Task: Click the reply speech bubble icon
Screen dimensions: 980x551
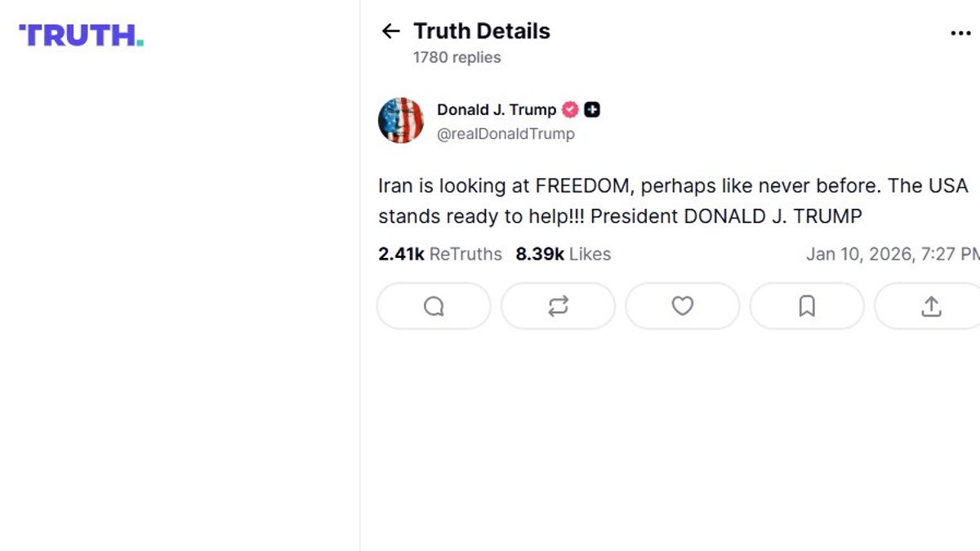Action: [x=434, y=306]
